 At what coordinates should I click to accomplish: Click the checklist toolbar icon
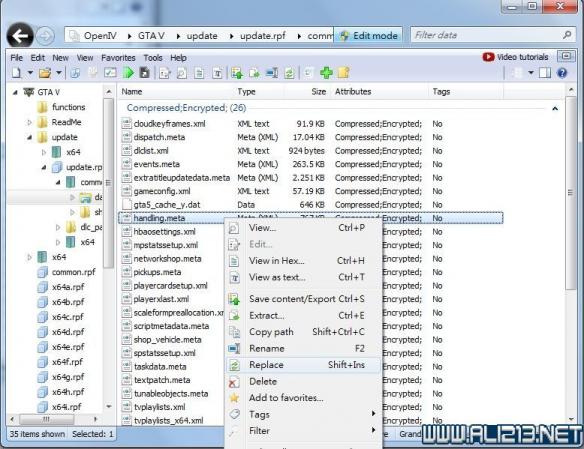110,73
